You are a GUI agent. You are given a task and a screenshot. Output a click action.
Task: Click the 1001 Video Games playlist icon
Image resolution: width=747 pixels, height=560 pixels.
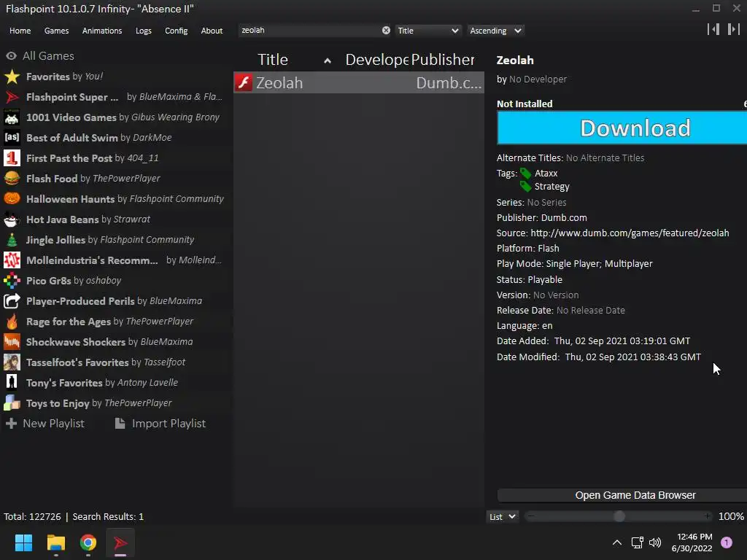(x=12, y=117)
